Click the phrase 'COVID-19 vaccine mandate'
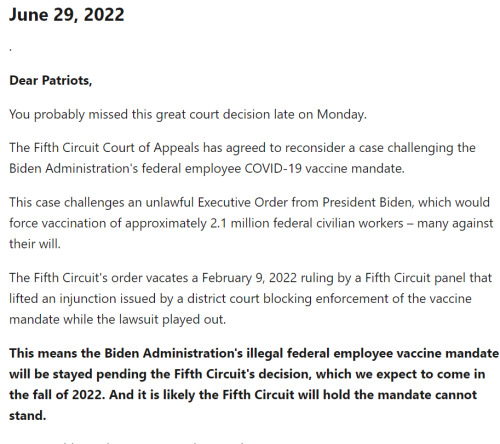Screen dimensions: 500x444 pyautogui.click(x=324, y=169)
